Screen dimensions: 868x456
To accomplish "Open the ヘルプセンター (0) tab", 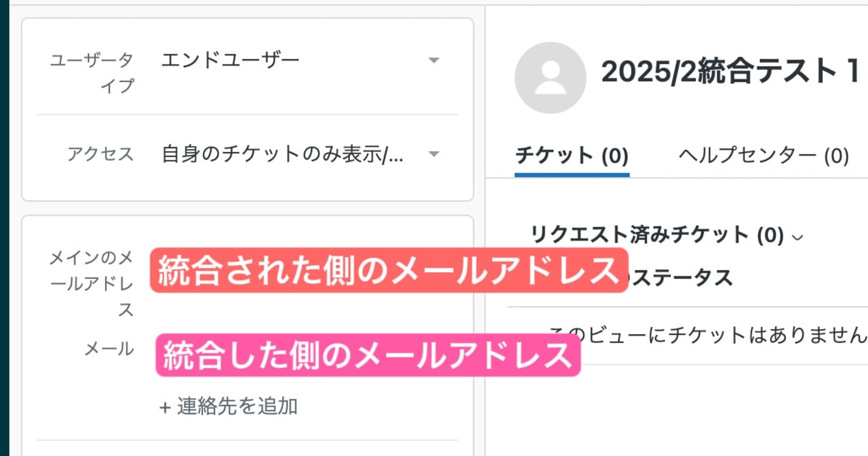I will pyautogui.click(x=764, y=156).
